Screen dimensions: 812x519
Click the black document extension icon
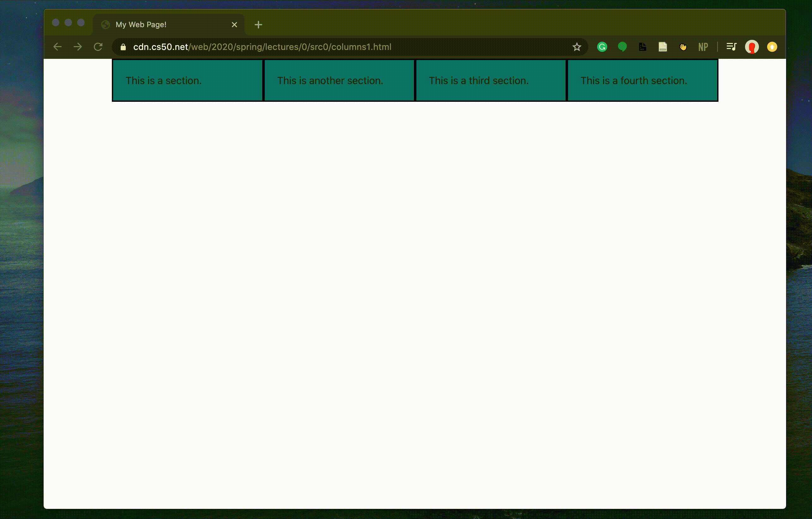[642, 47]
